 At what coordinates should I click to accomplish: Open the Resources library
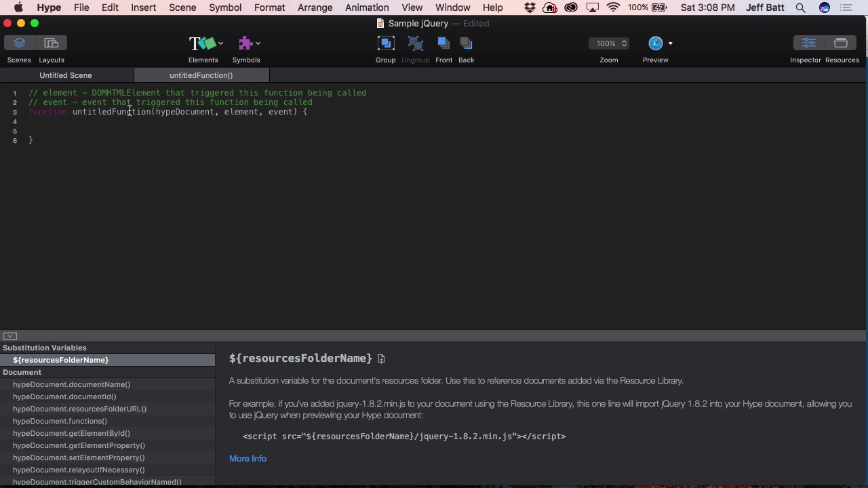(841, 43)
